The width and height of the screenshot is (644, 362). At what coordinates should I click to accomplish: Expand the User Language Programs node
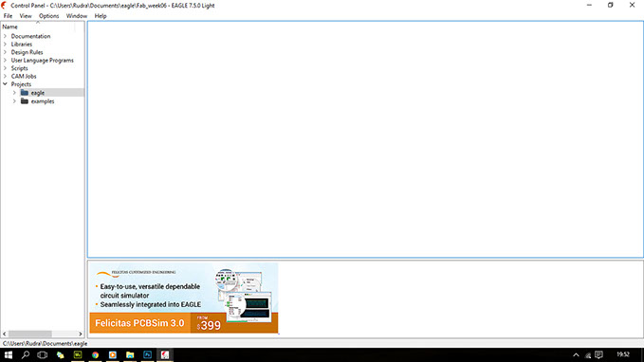[x=5, y=60]
